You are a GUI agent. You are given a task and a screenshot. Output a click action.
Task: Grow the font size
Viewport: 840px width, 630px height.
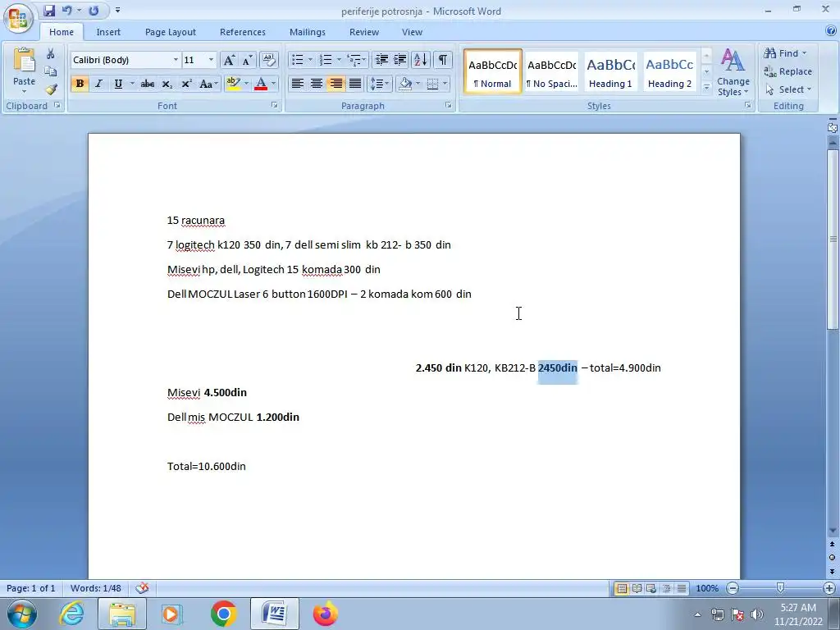pos(229,60)
